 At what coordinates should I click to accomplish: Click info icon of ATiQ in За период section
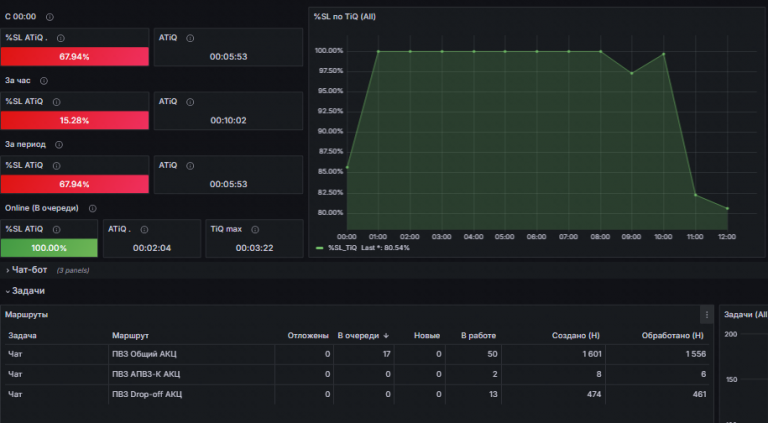(x=190, y=166)
